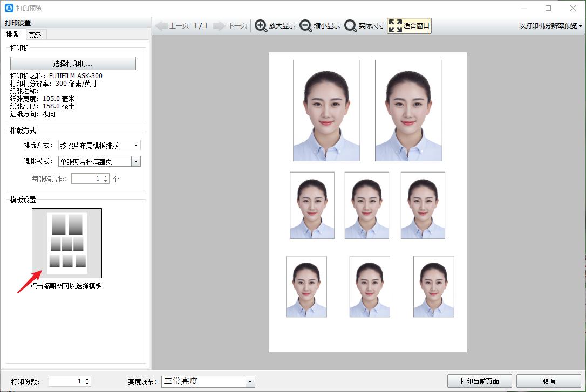Image resolution: width=586 pixels, height=392 pixels.
Task: Go to next page arrow icon
Action: pos(219,26)
